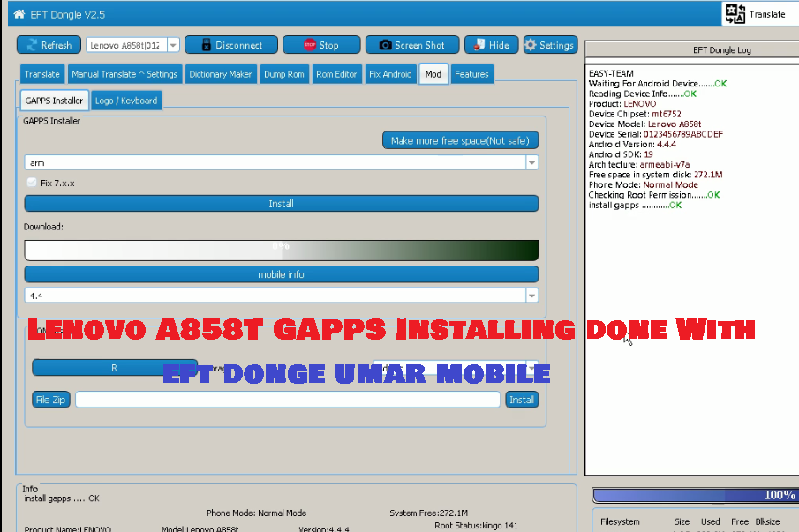Select the GAPPS Installer sub-tab
The image size is (799, 532).
tap(54, 101)
